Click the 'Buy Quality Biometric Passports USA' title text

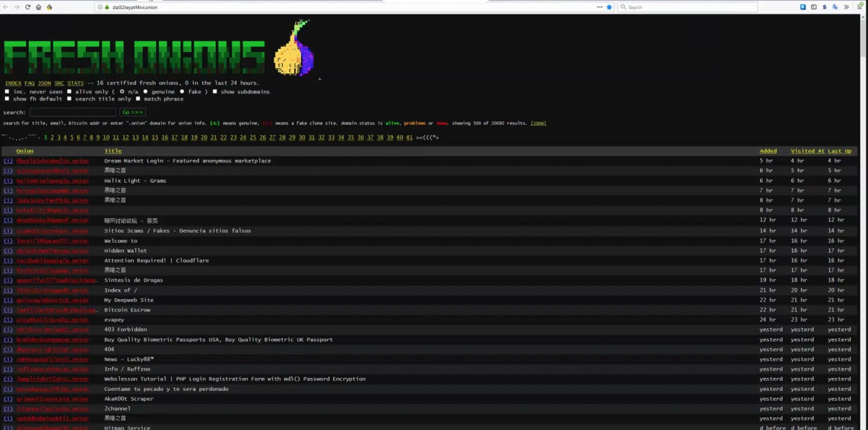[219, 340]
